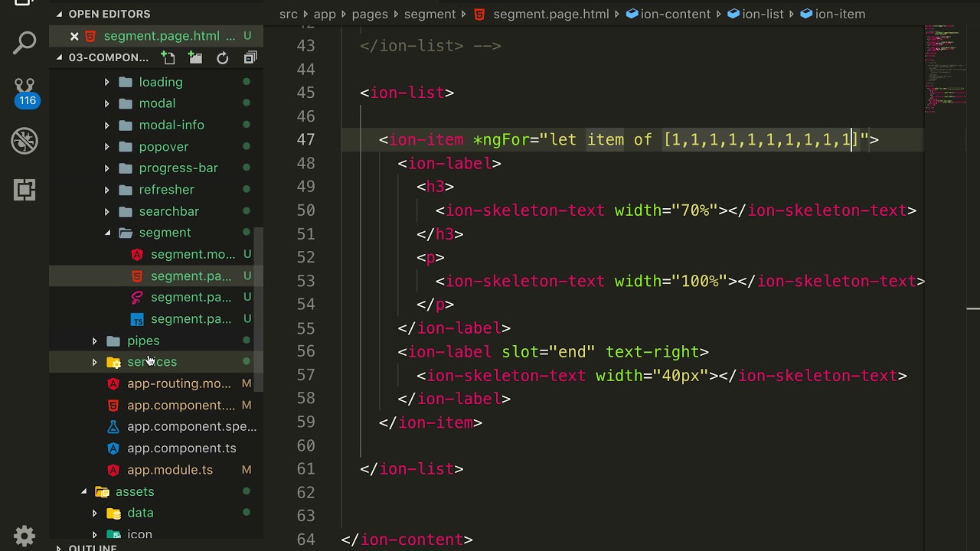Open the Manage gear settings
980x551 pixels.
coord(24,535)
